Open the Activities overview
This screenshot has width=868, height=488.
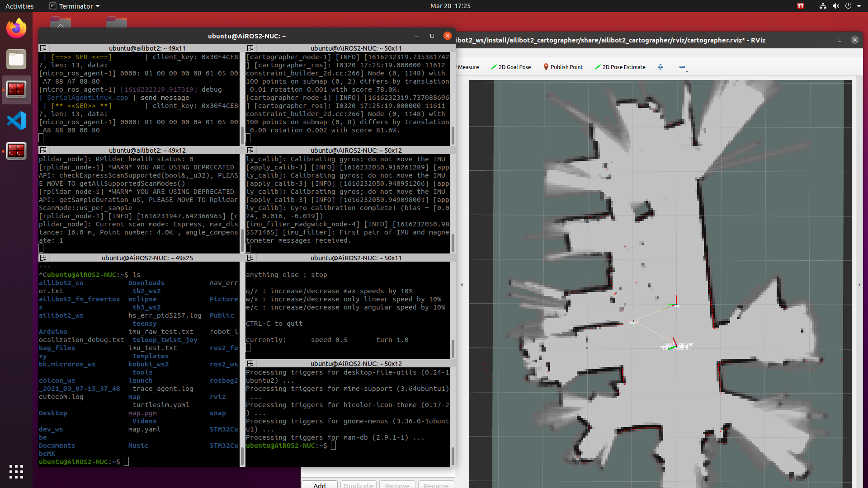(19, 6)
